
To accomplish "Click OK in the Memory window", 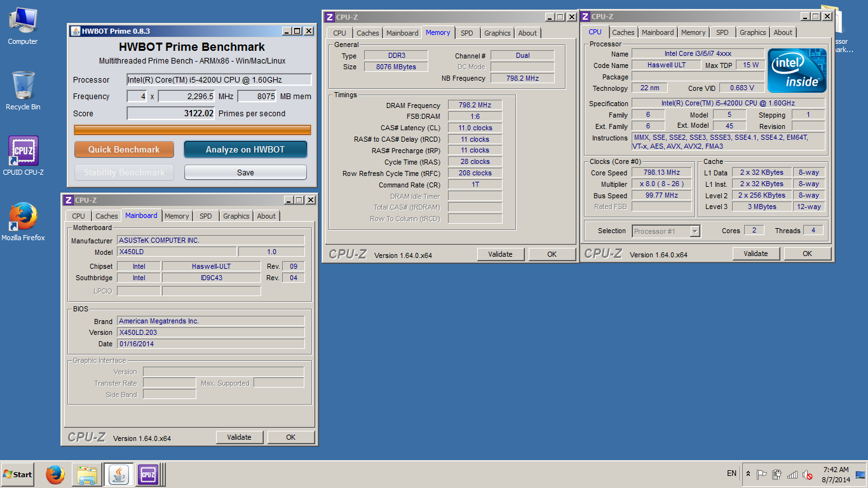I will [x=552, y=254].
